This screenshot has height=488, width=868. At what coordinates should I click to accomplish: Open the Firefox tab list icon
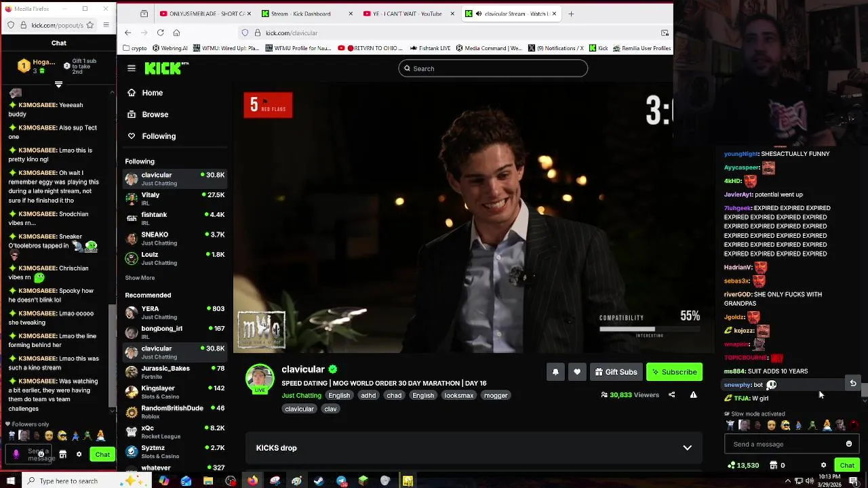point(144,14)
